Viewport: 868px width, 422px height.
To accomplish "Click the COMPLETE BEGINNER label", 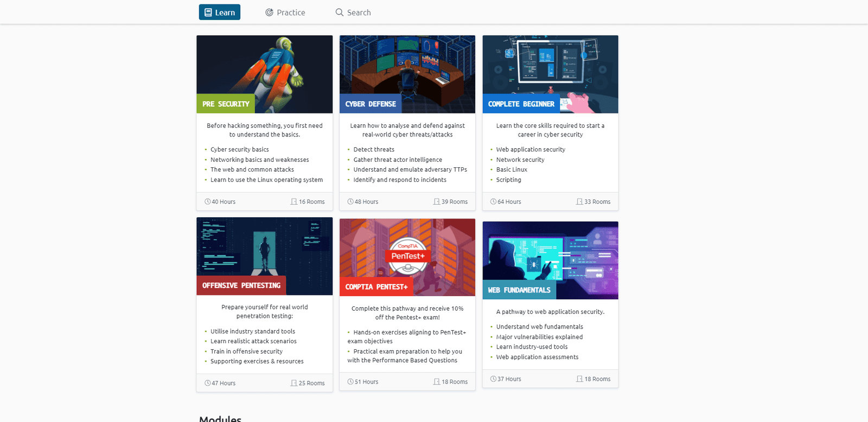I will (521, 104).
